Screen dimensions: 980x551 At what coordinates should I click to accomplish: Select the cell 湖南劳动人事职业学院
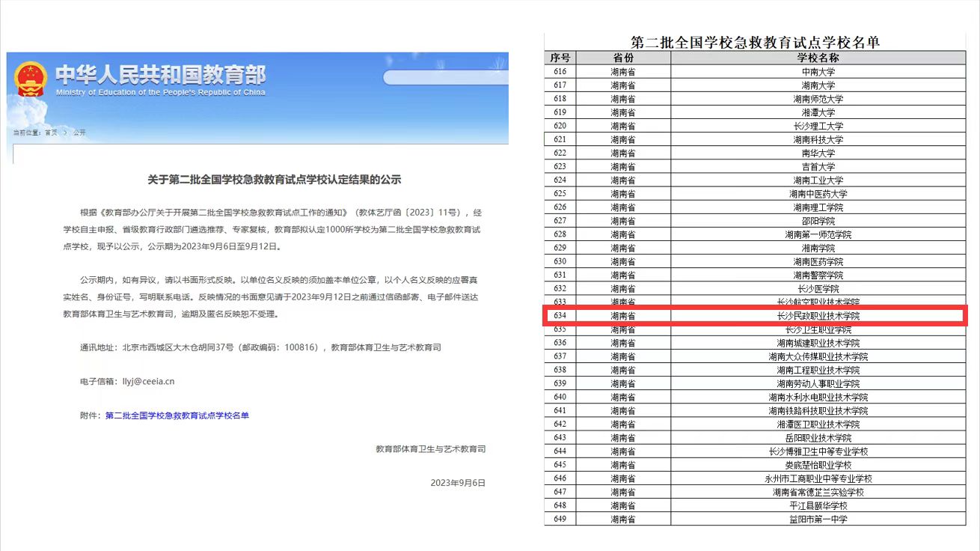[818, 383]
